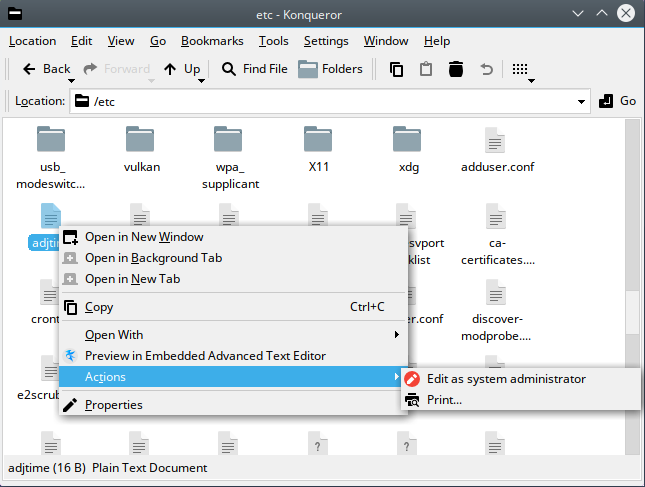The image size is (645, 487).
Task: Click the Back arrow button
Action: (46, 69)
